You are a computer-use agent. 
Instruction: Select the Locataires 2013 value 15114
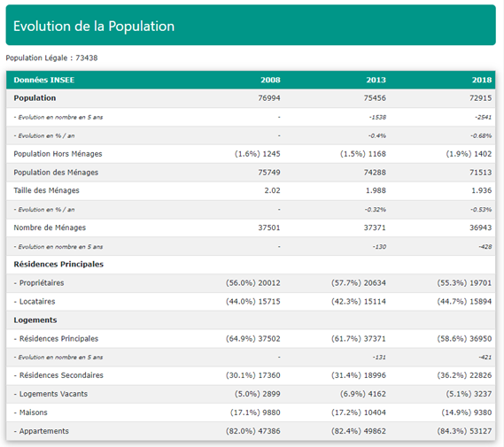pyautogui.click(x=373, y=302)
